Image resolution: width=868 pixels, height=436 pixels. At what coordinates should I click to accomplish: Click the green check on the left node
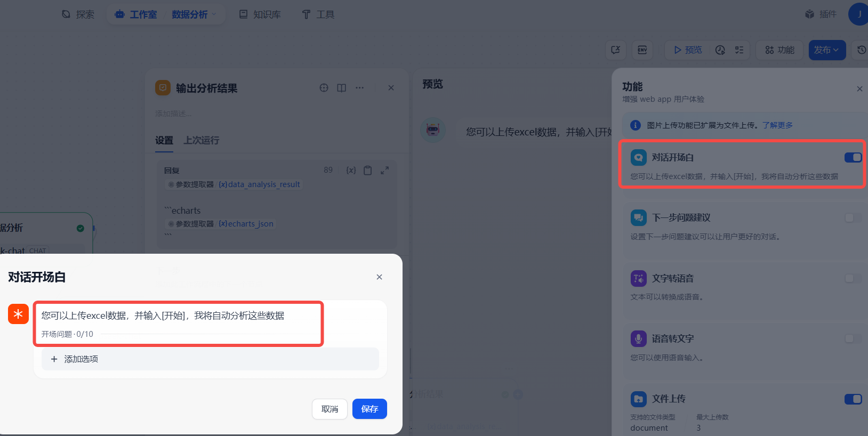(x=81, y=228)
